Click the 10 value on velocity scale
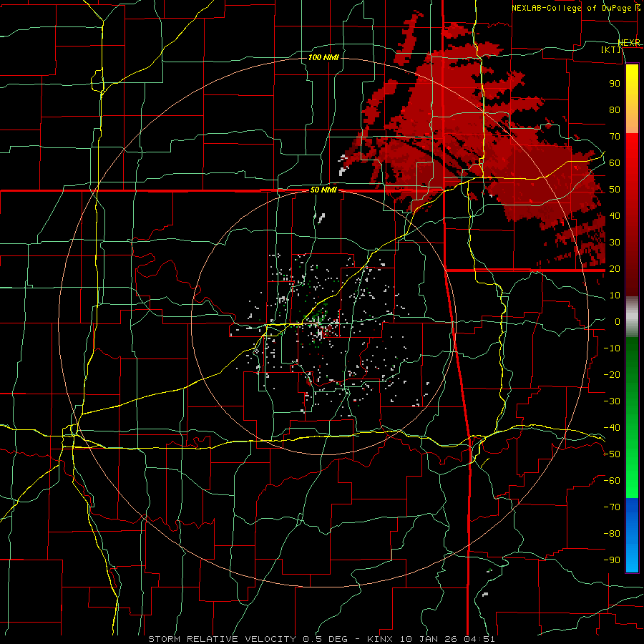 (615, 296)
